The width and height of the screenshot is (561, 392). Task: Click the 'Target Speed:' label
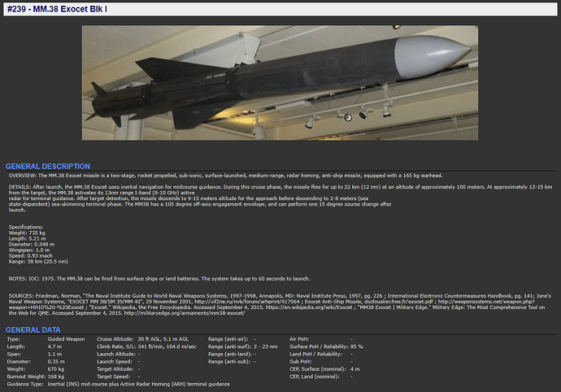113,377
